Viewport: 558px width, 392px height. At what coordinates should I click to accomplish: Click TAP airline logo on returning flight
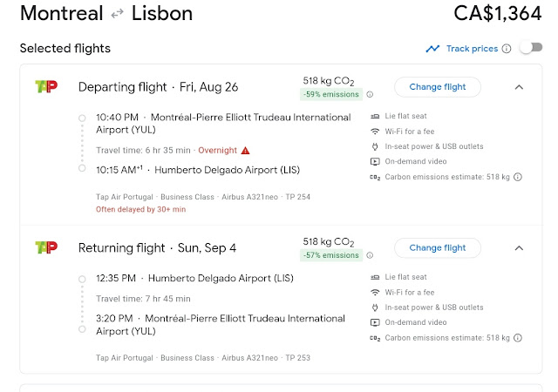45,247
